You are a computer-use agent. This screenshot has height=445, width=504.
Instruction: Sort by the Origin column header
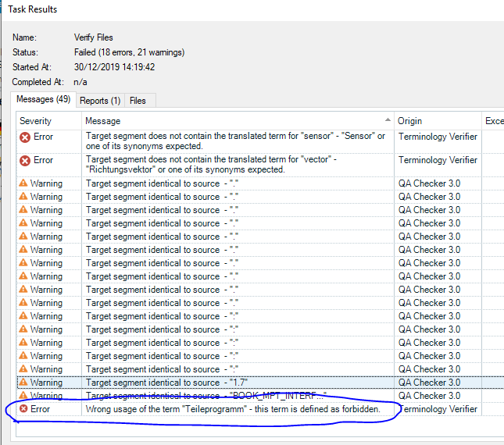[438, 121]
